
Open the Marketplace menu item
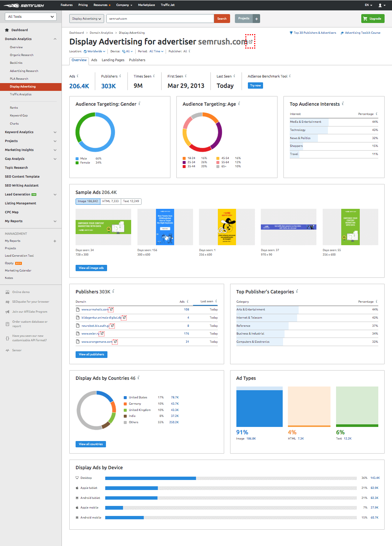click(x=146, y=5)
